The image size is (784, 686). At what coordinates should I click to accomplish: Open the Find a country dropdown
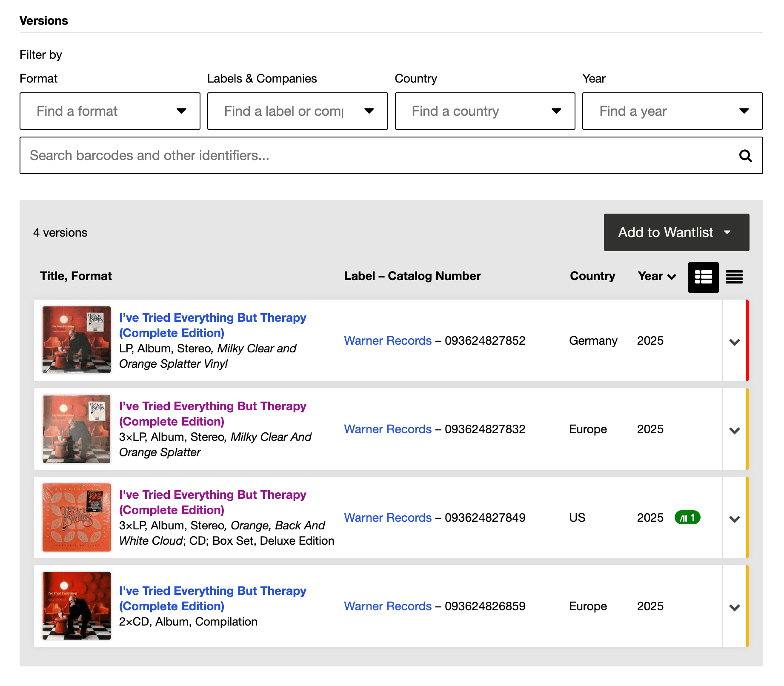point(485,111)
